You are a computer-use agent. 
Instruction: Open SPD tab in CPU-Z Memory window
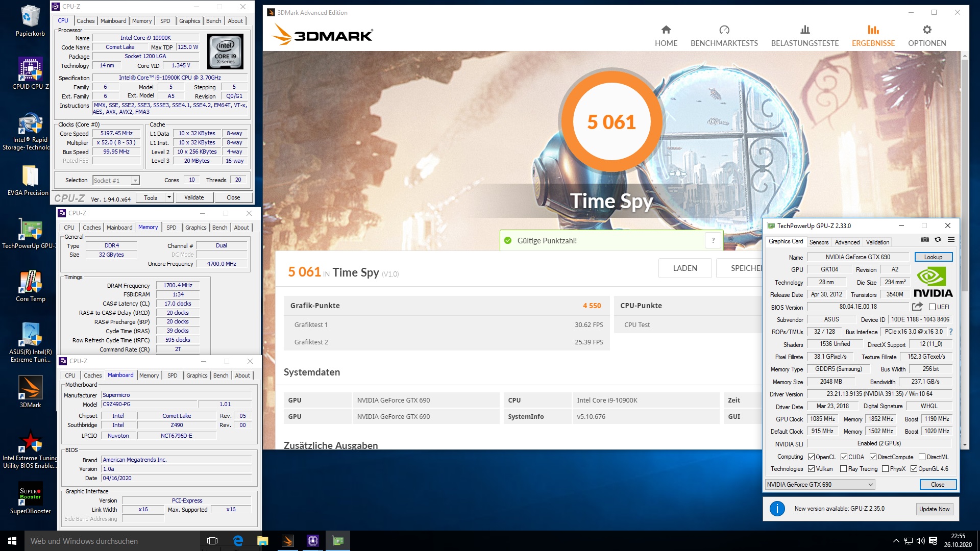point(171,228)
